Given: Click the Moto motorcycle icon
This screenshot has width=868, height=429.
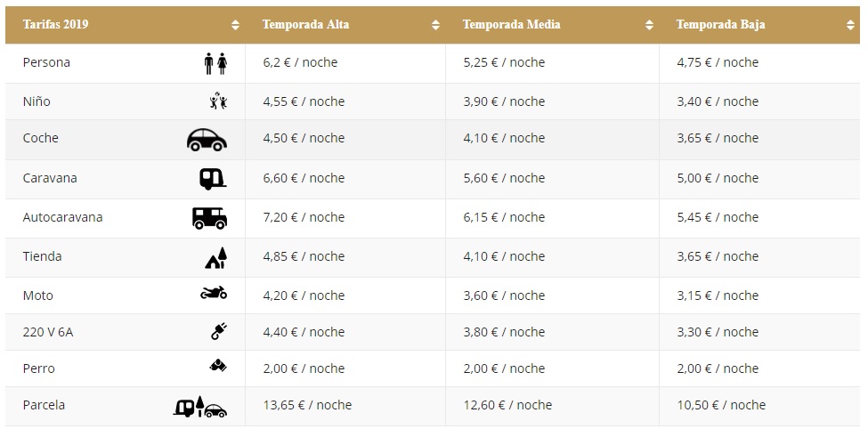Looking at the screenshot, I should 214,292.
